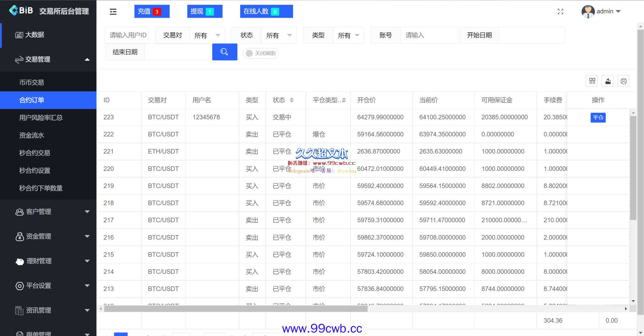Expand the 资金管理 menu section
Viewport: 644px width, 336px height.
click(x=87, y=236)
